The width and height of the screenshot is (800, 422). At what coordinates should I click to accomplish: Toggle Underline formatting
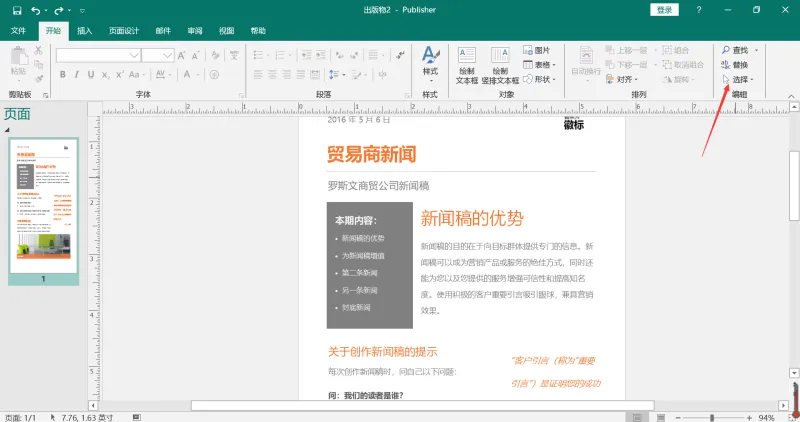click(91, 75)
